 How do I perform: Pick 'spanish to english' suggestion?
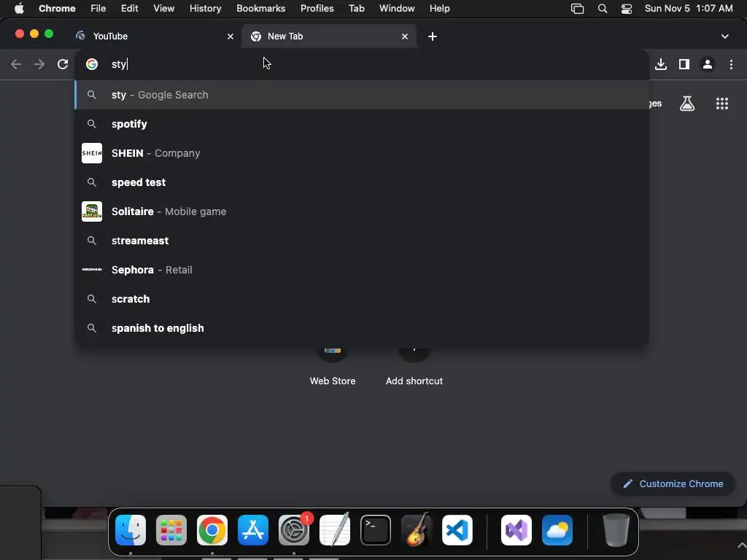pyautogui.click(x=362, y=328)
